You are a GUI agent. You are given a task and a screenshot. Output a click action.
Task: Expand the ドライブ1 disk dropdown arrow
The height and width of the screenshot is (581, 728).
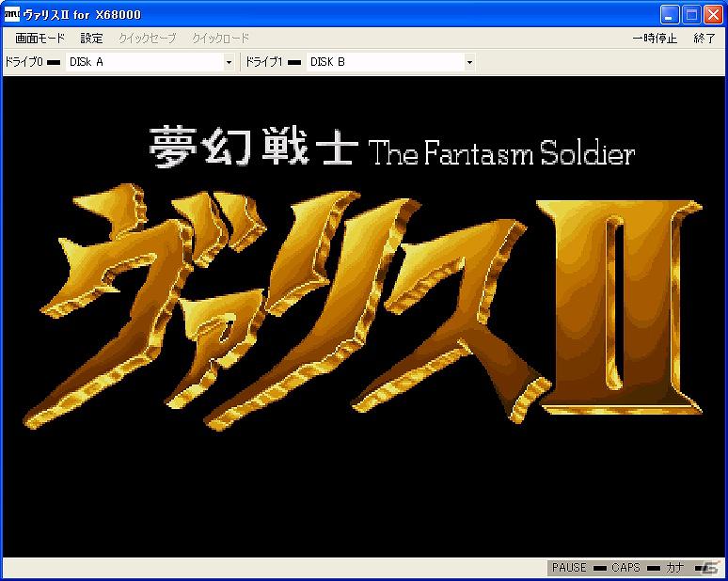(x=469, y=62)
